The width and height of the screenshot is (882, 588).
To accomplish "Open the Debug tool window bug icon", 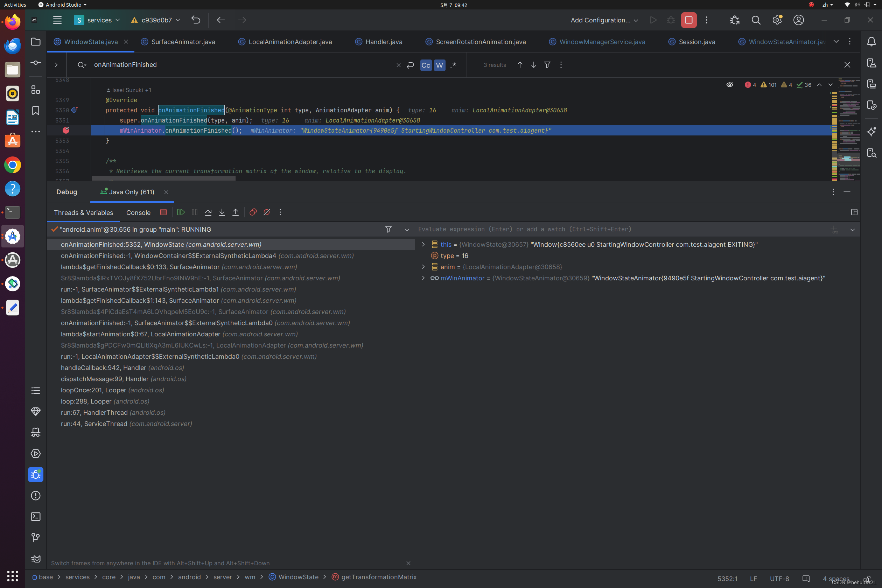I will [x=36, y=475].
